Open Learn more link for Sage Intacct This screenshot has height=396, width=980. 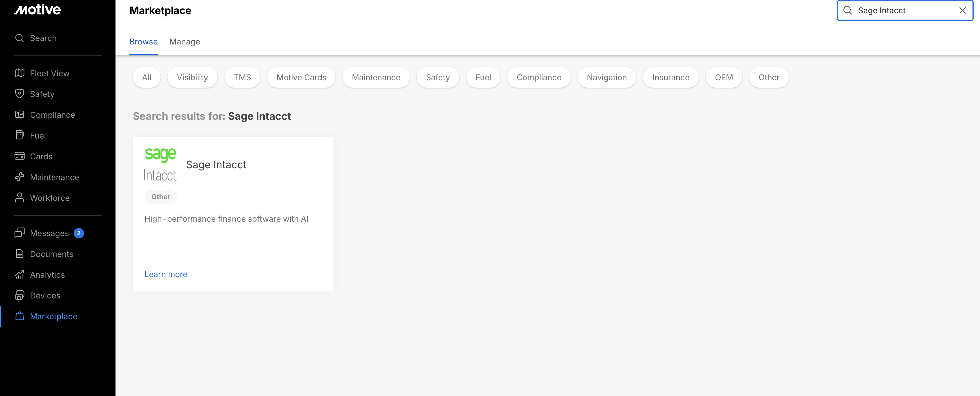point(165,274)
